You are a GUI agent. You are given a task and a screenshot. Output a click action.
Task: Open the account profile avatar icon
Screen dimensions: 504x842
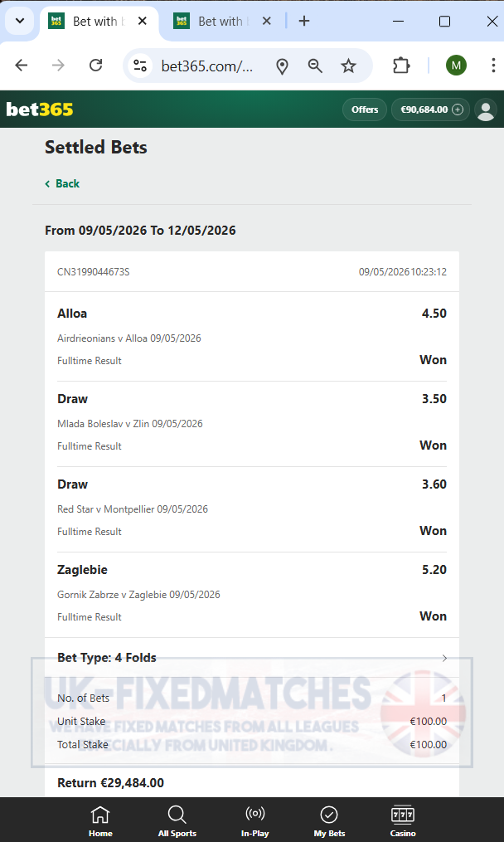[x=486, y=110]
